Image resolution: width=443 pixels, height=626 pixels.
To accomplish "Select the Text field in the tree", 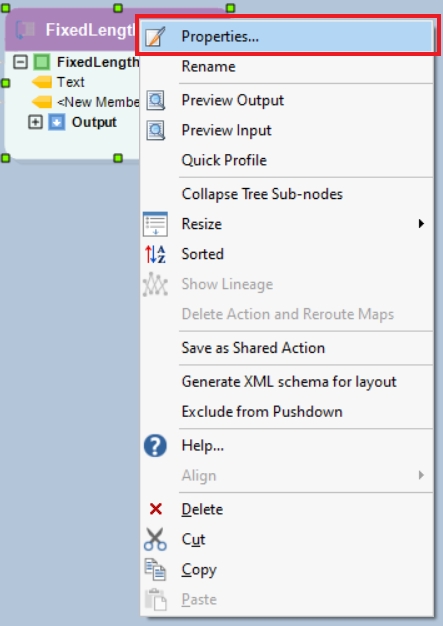I will tap(71, 82).
